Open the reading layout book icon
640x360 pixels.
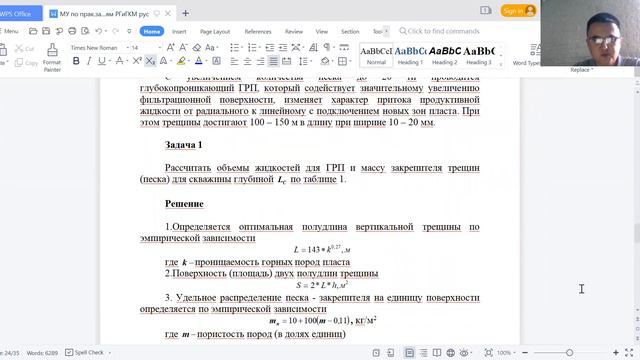437,352
